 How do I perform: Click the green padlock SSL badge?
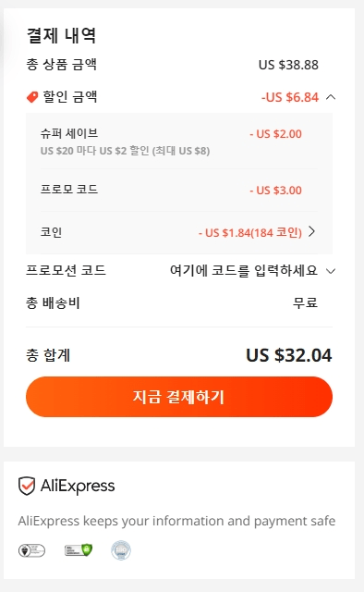pyautogui.click(x=79, y=550)
